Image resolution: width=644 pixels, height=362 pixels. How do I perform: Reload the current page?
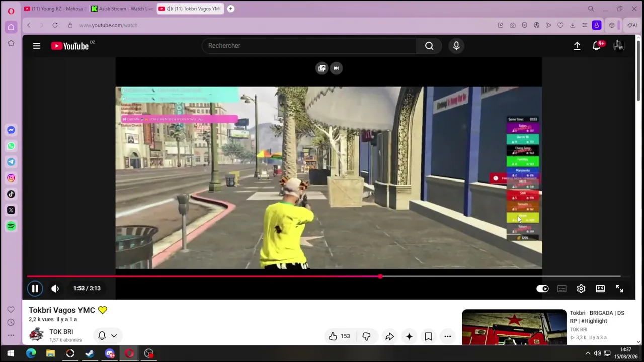tap(55, 25)
